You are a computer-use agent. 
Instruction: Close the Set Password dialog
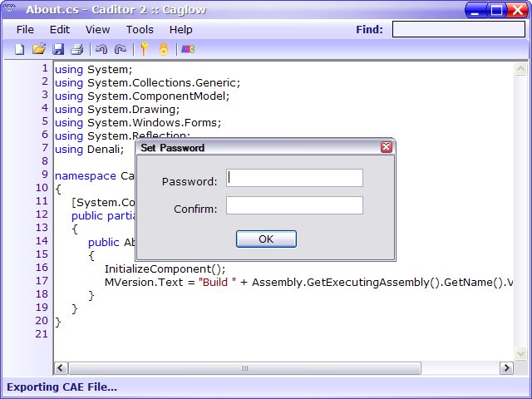tap(386, 147)
